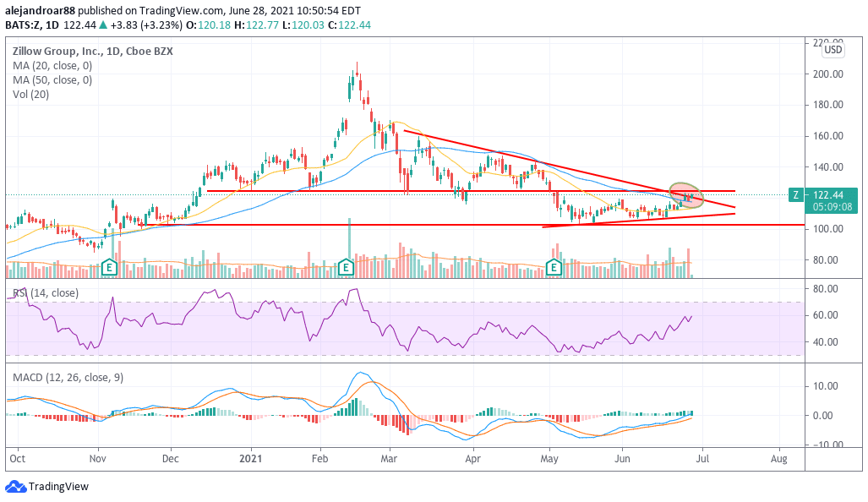Click the November earnings E marker

click(x=110, y=268)
